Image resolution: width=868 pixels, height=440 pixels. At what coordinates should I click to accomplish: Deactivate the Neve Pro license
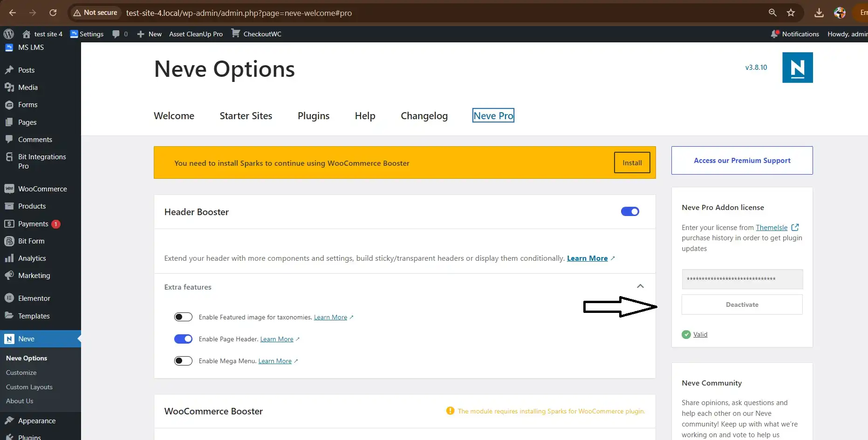click(742, 304)
